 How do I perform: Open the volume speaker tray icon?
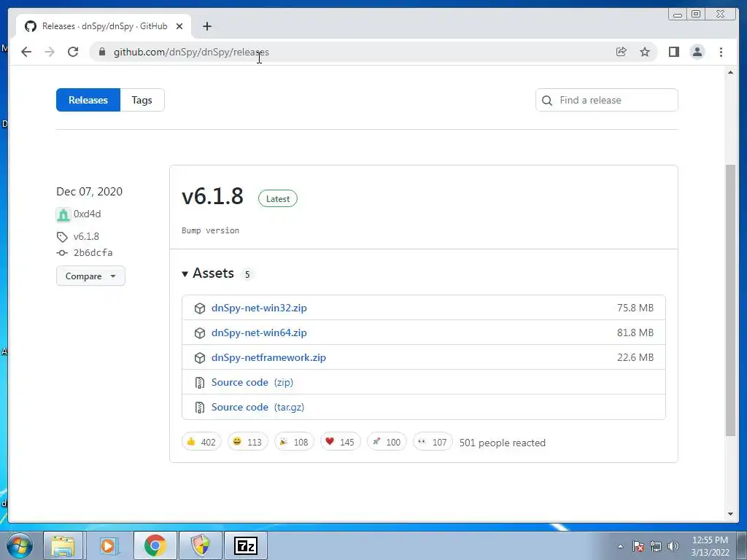[673, 546]
